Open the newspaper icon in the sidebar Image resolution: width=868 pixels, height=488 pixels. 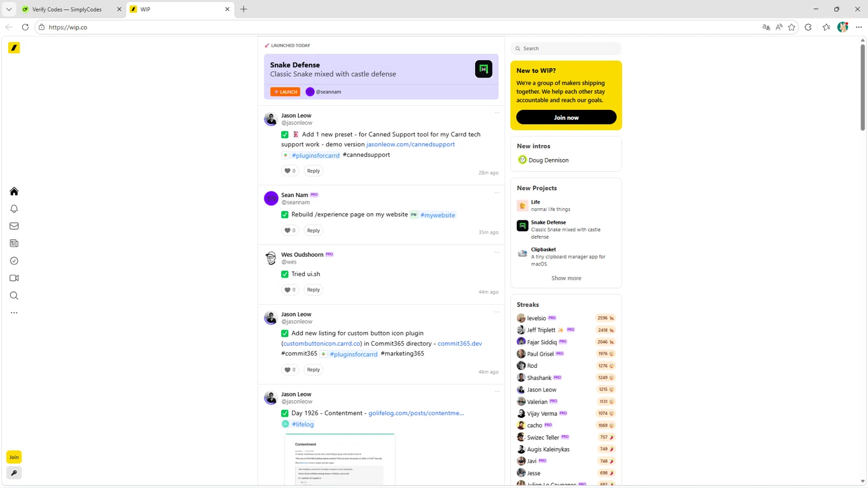tap(14, 243)
